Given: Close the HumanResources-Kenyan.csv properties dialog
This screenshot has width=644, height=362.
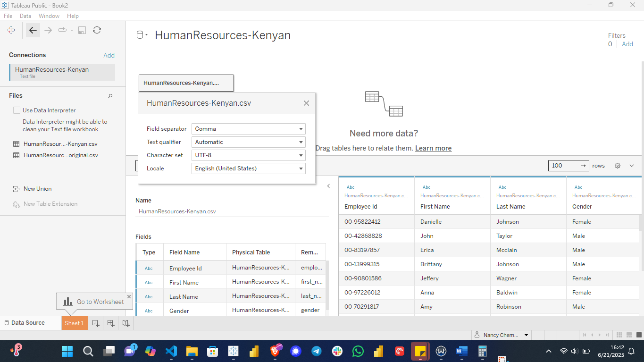Looking at the screenshot, I should click(x=306, y=103).
